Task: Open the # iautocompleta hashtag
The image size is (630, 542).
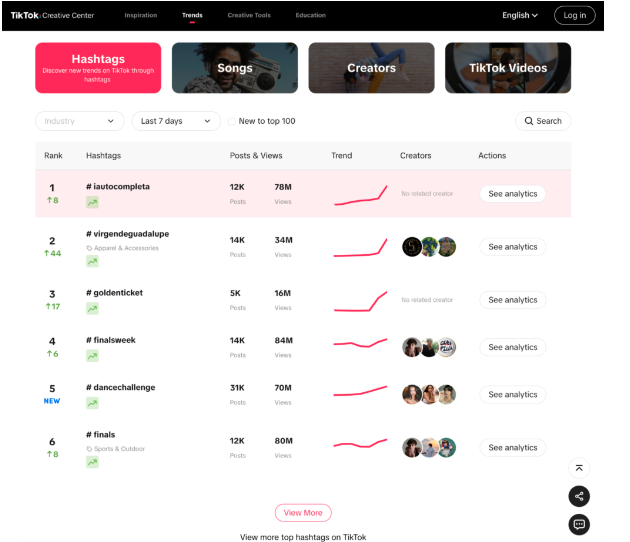Action: [x=118, y=186]
